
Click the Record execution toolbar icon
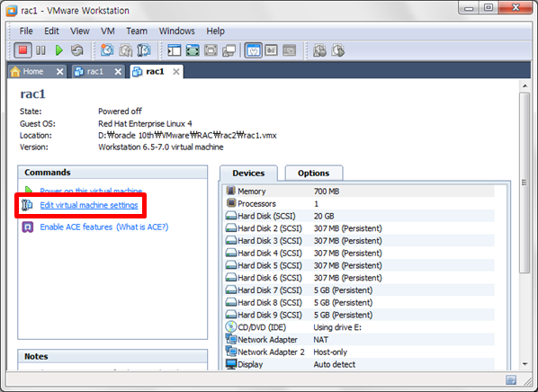click(x=338, y=50)
